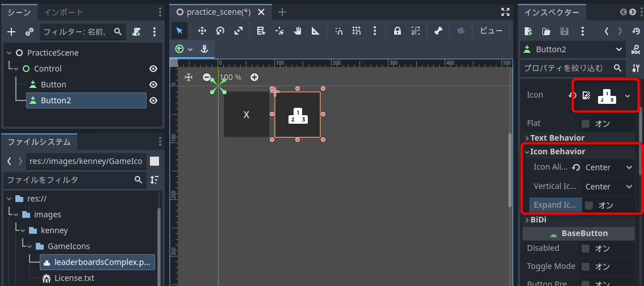Viewport: 644px width, 286px height.
Task: Open the DOC documentation icon
Action: pyautogui.click(x=635, y=50)
